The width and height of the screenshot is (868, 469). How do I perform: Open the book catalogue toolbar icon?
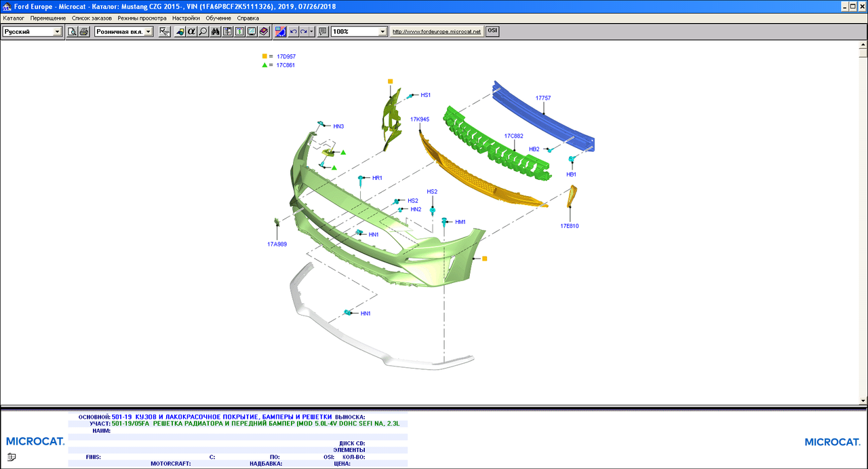pyautogui.click(x=264, y=31)
